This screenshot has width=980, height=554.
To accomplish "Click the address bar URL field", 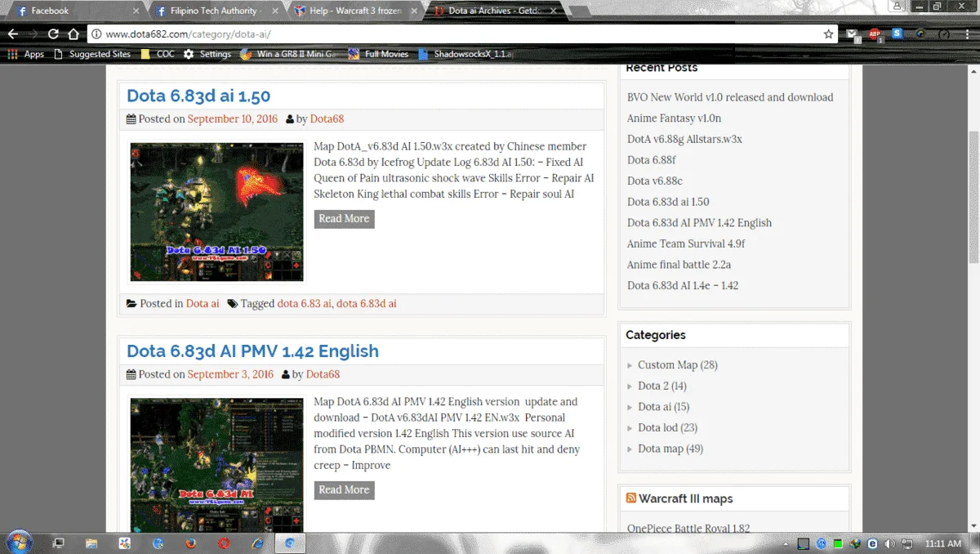I will 461,34.
